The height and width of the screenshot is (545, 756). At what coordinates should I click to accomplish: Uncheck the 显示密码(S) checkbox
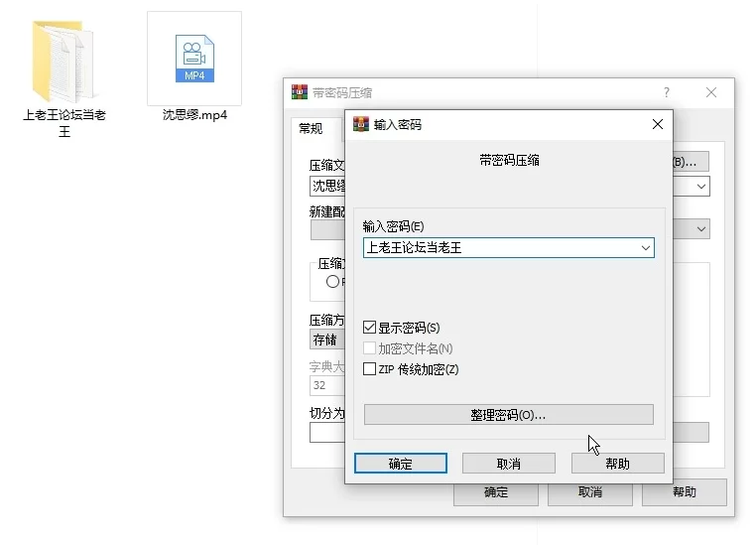(x=369, y=328)
